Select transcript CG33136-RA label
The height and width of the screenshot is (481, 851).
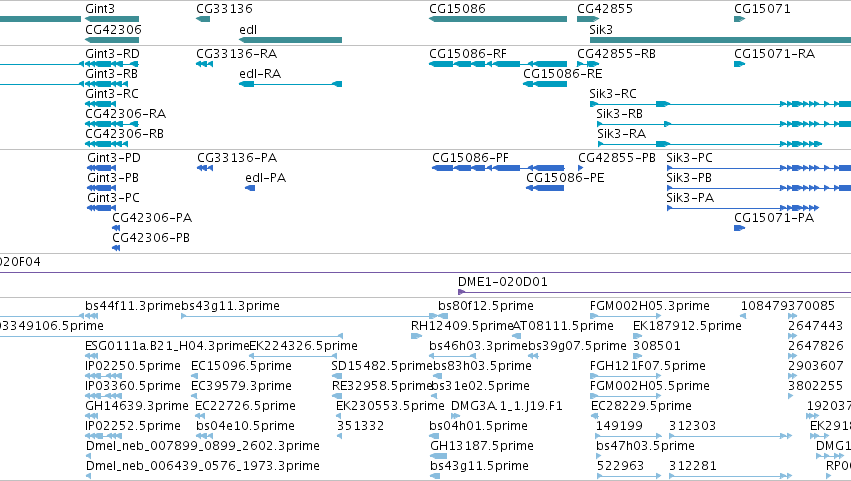click(x=237, y=54)
